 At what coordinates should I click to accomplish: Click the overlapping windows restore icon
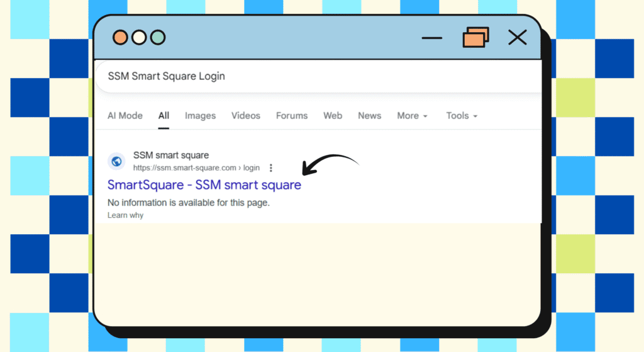[x=475, y=38]
